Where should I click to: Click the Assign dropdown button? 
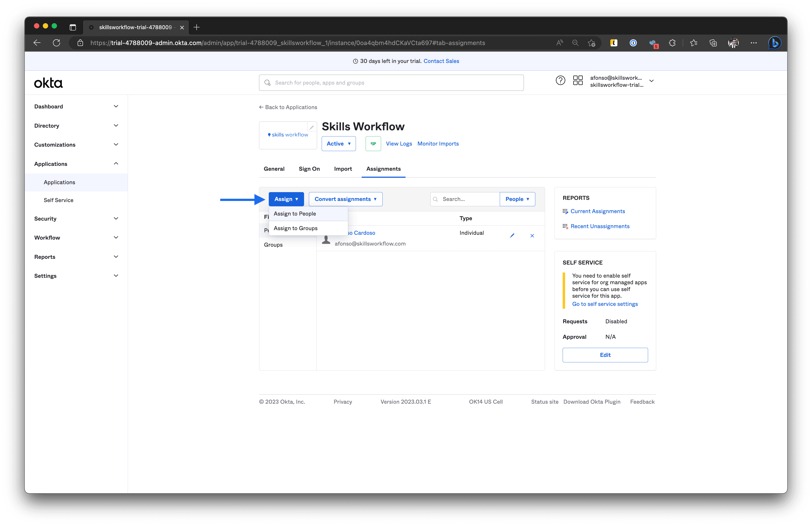[286, 199]
